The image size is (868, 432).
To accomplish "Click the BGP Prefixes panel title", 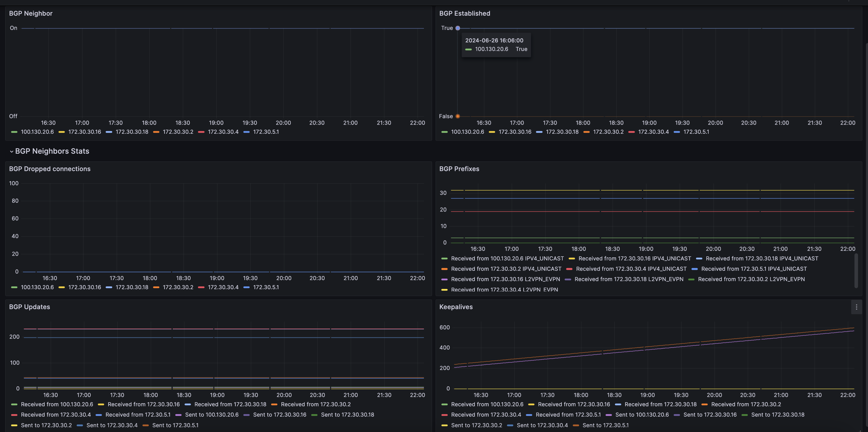I will click(x=459, y=169).
